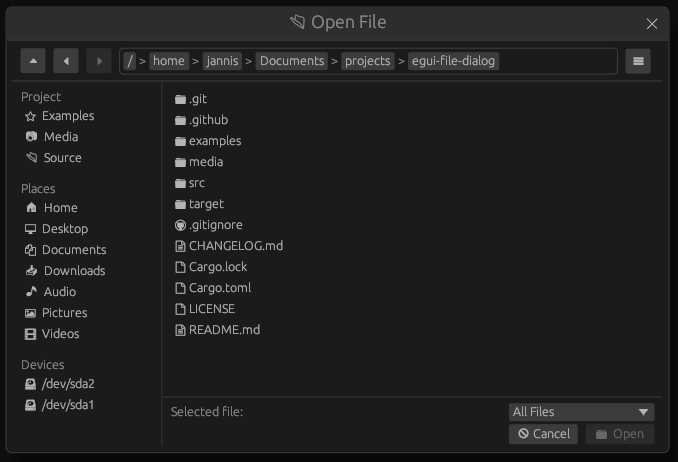Image resolution: width=678 pixels, height=462 pixels.
Task: Close the Open File dialog
Action: [x=652, y=24]
